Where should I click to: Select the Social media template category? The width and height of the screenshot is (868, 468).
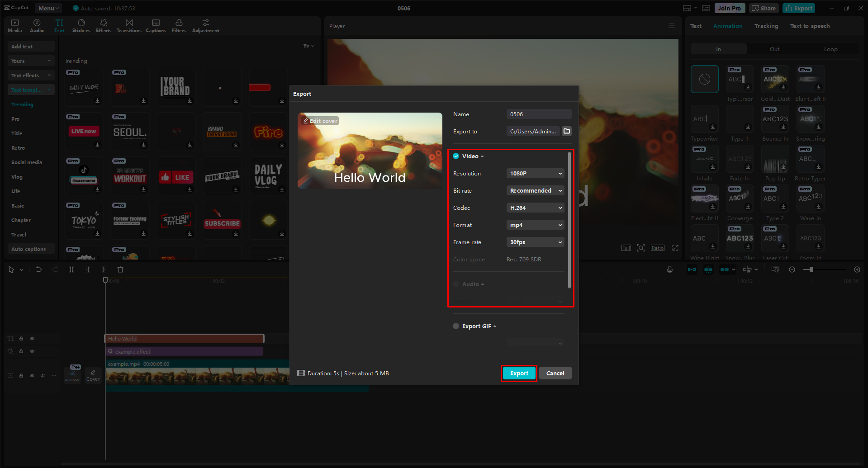(x=27, y=162)
